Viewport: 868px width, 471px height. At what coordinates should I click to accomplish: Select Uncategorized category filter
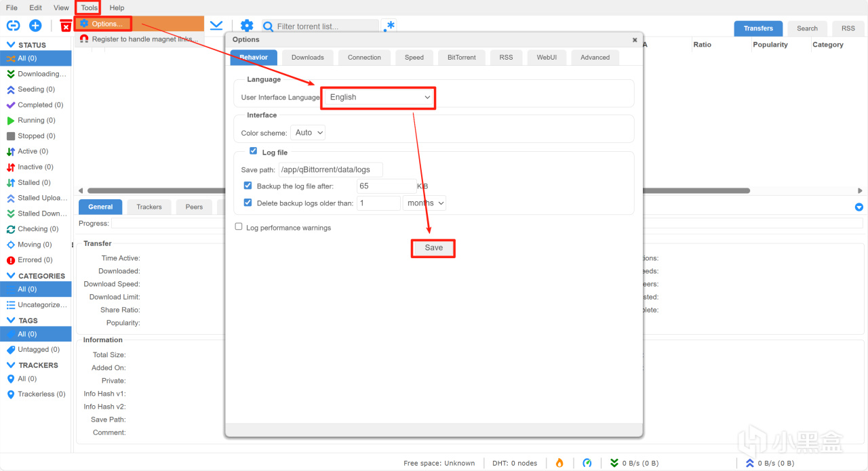(x=35, y=305)
